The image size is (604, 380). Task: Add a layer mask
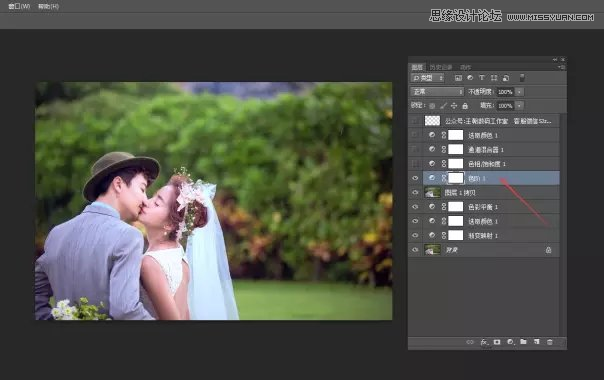[x=497, y=342]
